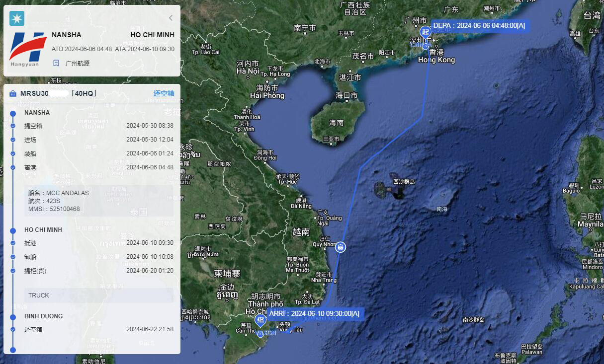Click the container icon next to MRSU30
The height and width of the screenshot is (364, 604).
[13, 93]
